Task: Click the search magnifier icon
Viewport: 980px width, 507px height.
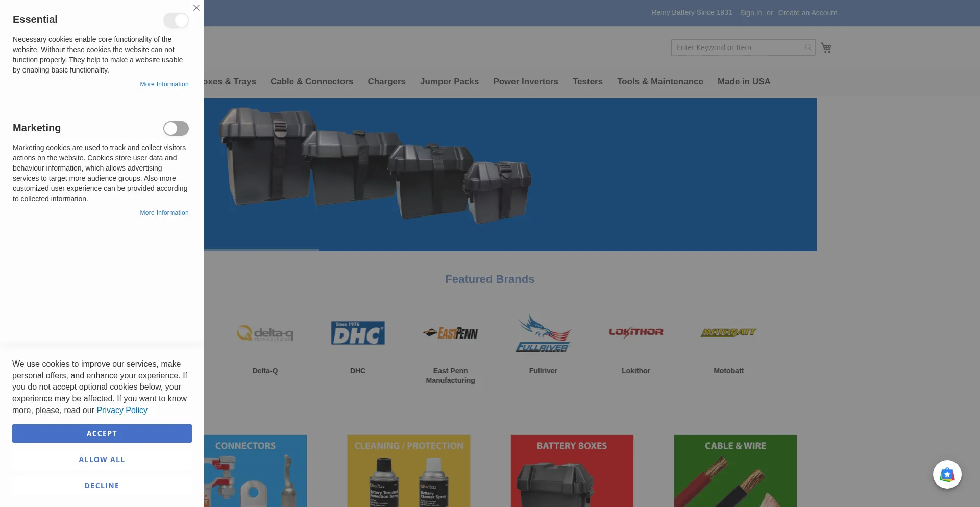Action: pos(808,47)
